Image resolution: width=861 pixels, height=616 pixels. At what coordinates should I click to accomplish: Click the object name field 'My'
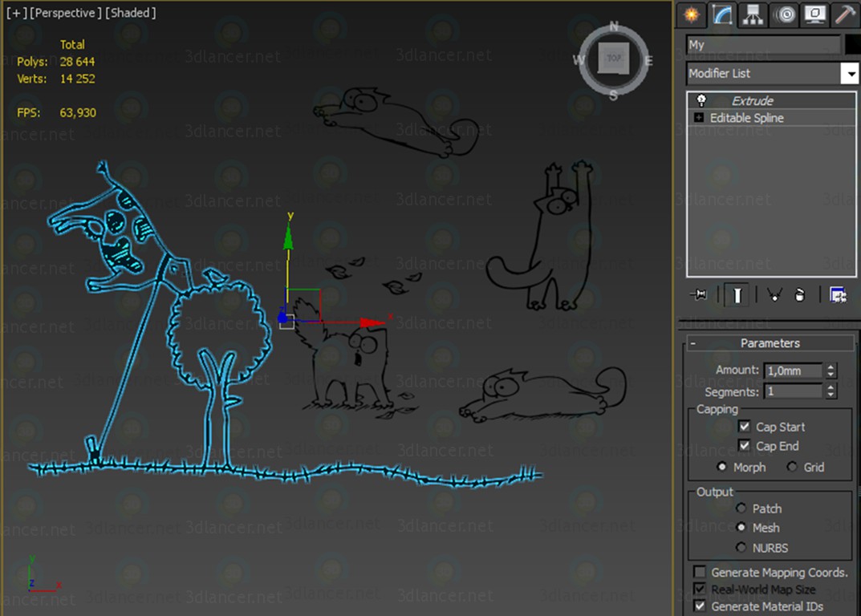click(x=763, y=44)
